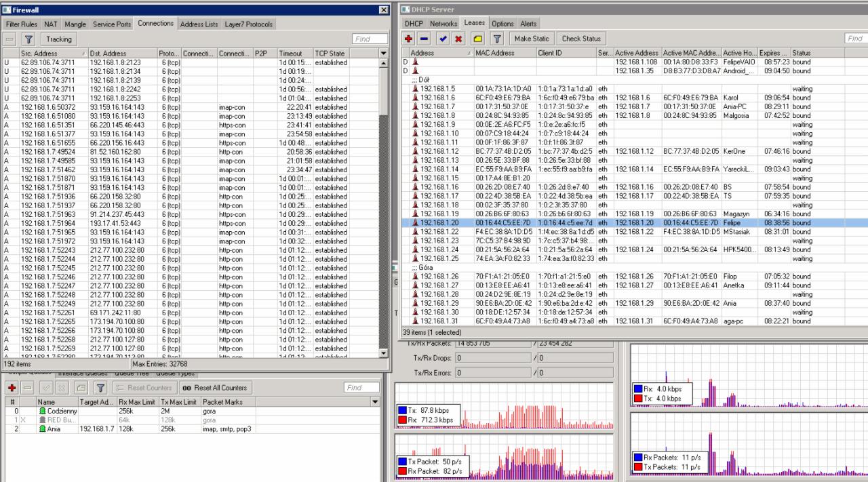Image resolution: width=868 pixels, height=482 pixels.
Task: Click Tx/Rx Errors first value field
Action: pos(494,371)
